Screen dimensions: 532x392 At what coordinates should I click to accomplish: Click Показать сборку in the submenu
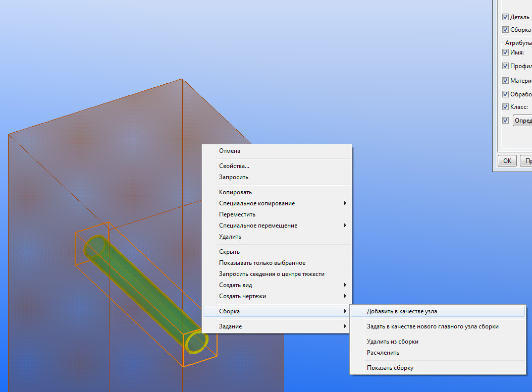[390, 368]
